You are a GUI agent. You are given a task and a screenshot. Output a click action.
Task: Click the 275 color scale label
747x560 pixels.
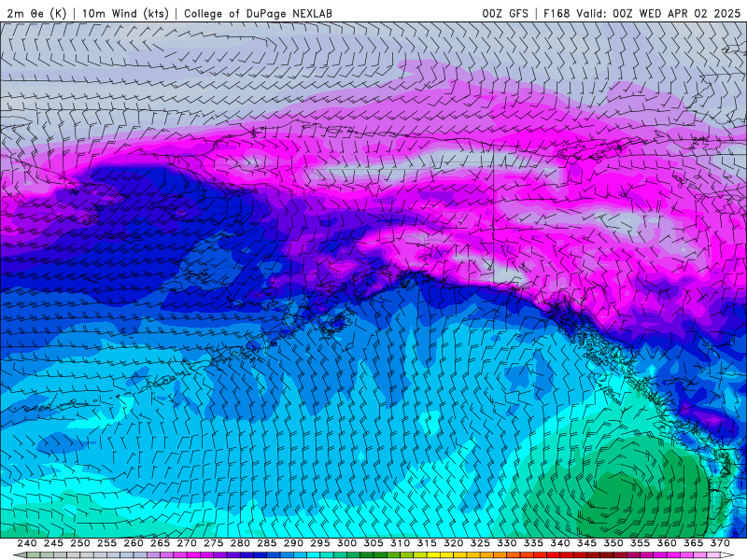(214, 543)
